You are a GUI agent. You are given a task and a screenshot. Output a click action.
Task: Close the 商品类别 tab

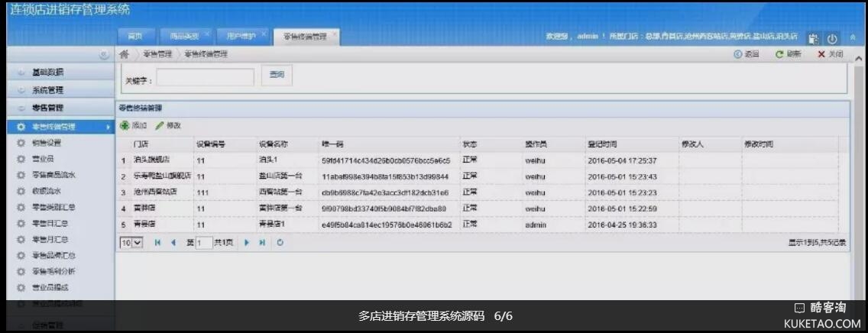207,34
